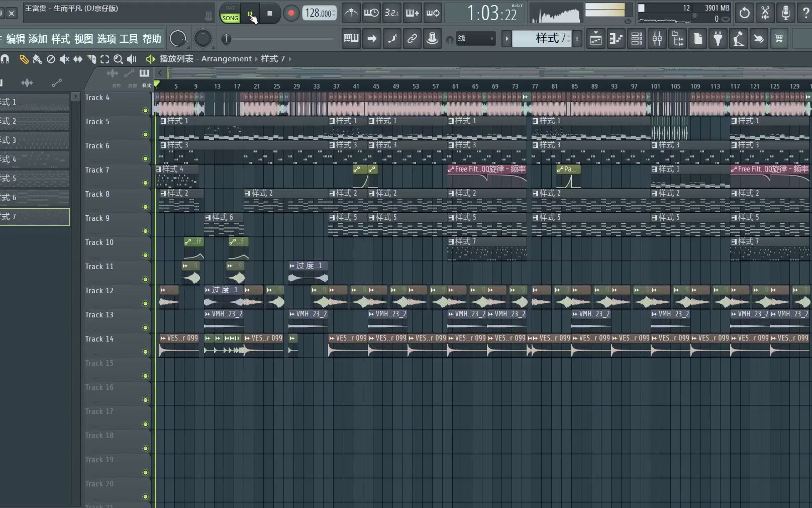Open multilink to controllers knob icon

click(432, 39)
